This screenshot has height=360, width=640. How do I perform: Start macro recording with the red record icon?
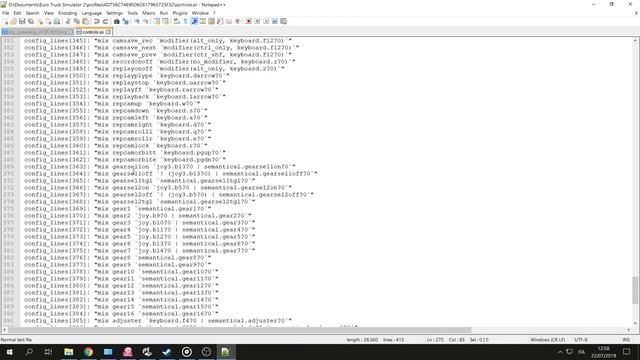click(x=248, y=21)
